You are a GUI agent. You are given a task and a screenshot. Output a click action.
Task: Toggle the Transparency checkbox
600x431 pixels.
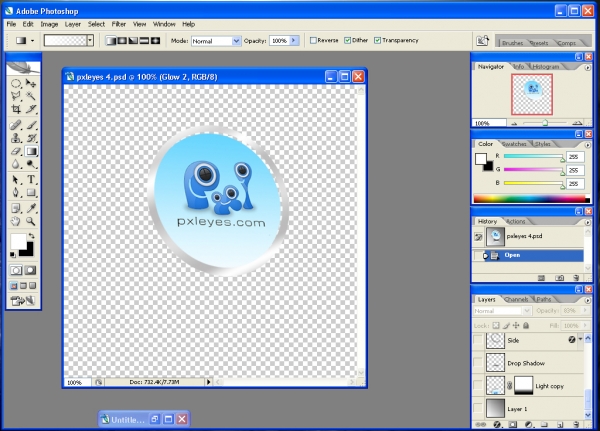[377, 40]
